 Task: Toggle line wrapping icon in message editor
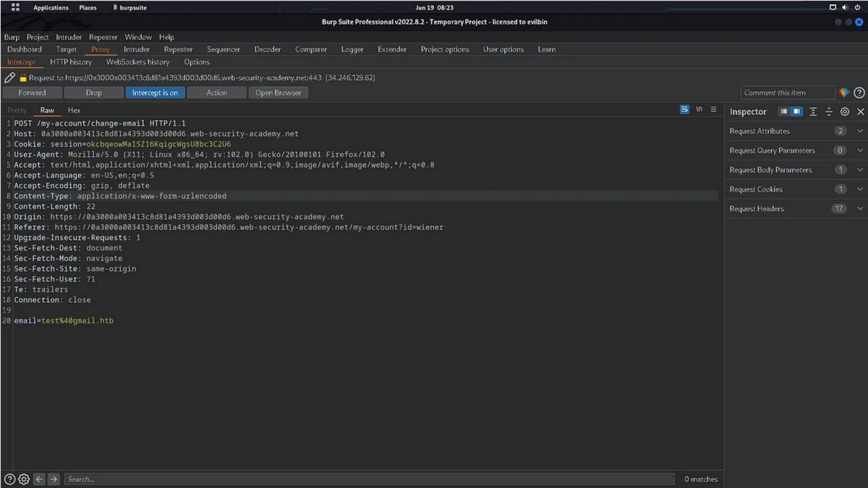point(684,110)
